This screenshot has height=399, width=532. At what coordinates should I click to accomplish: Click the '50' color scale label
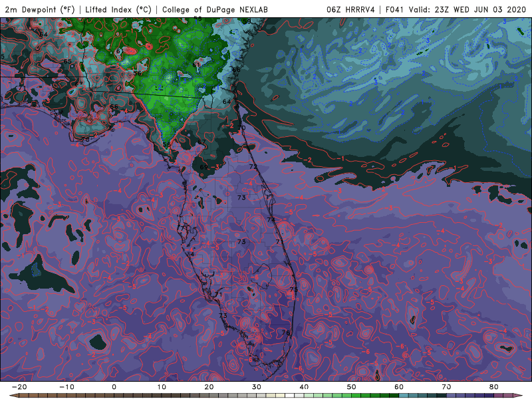352,387
